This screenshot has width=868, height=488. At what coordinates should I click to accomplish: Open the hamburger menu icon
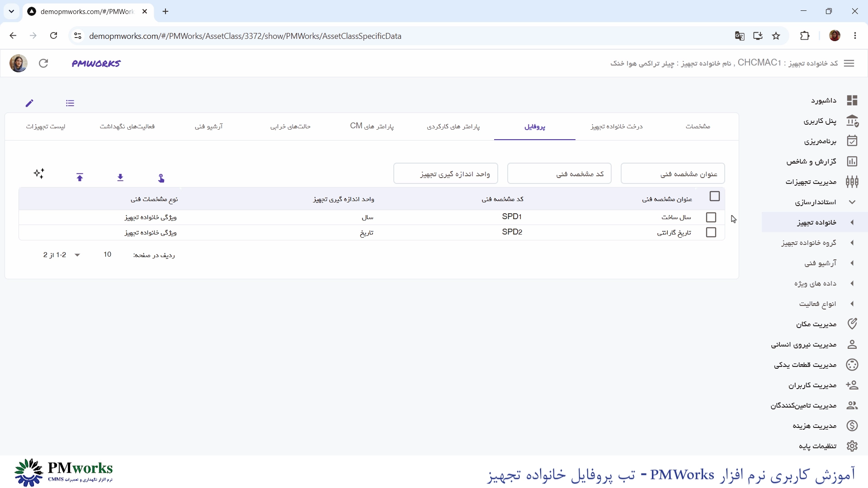click(x=849, y=63)
